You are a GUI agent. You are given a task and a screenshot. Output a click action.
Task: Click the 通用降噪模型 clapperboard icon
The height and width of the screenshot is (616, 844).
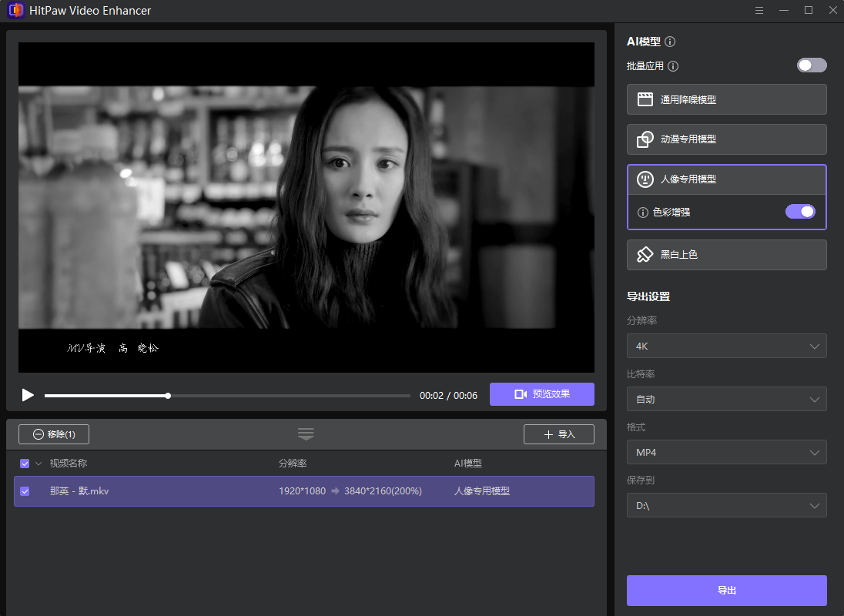click(x=645, y=99)
